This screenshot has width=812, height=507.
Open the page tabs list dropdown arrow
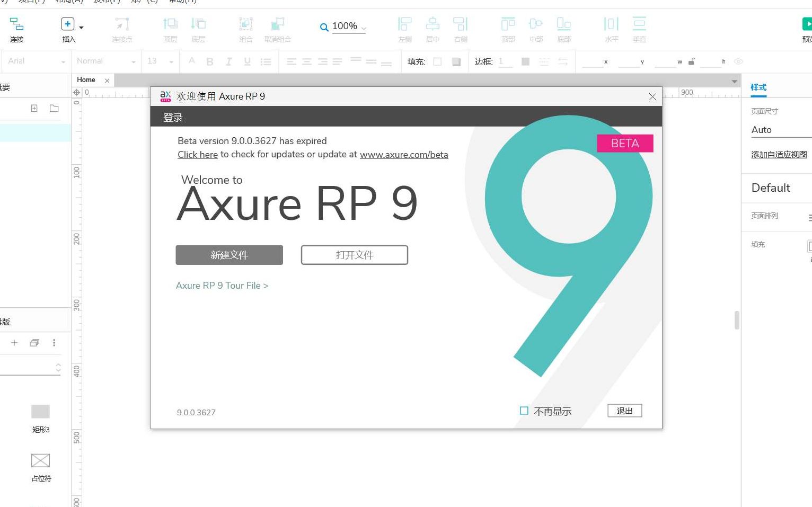point(734,81)
